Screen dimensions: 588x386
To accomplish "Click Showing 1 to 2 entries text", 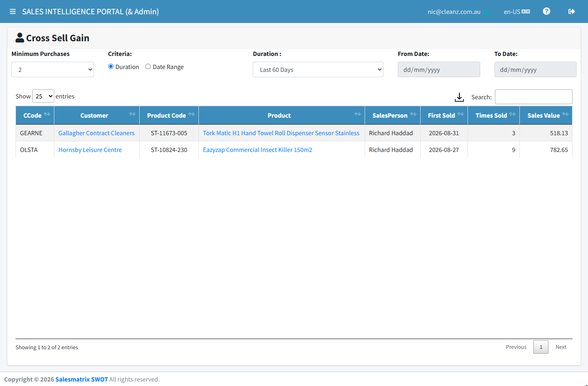I will (47, 348).
